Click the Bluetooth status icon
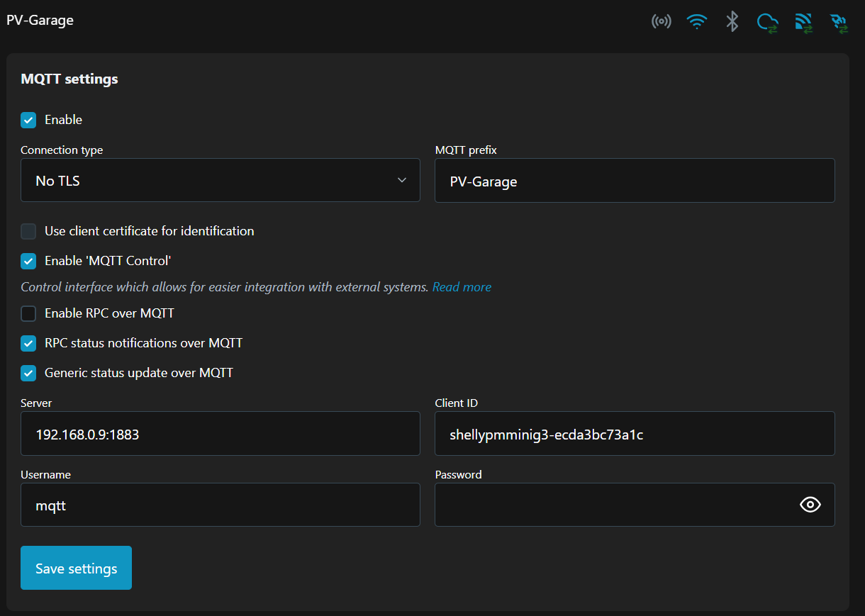 tap(732, 21)
